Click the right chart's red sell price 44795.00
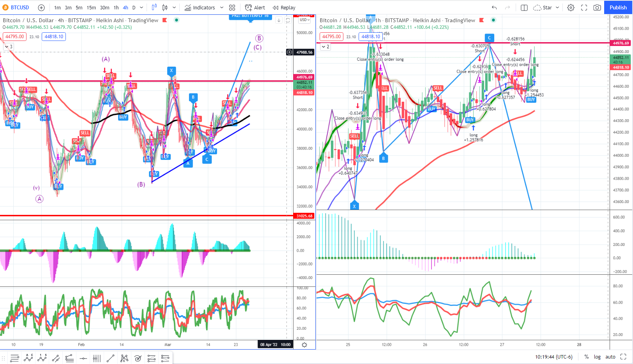 coord(332,37)
